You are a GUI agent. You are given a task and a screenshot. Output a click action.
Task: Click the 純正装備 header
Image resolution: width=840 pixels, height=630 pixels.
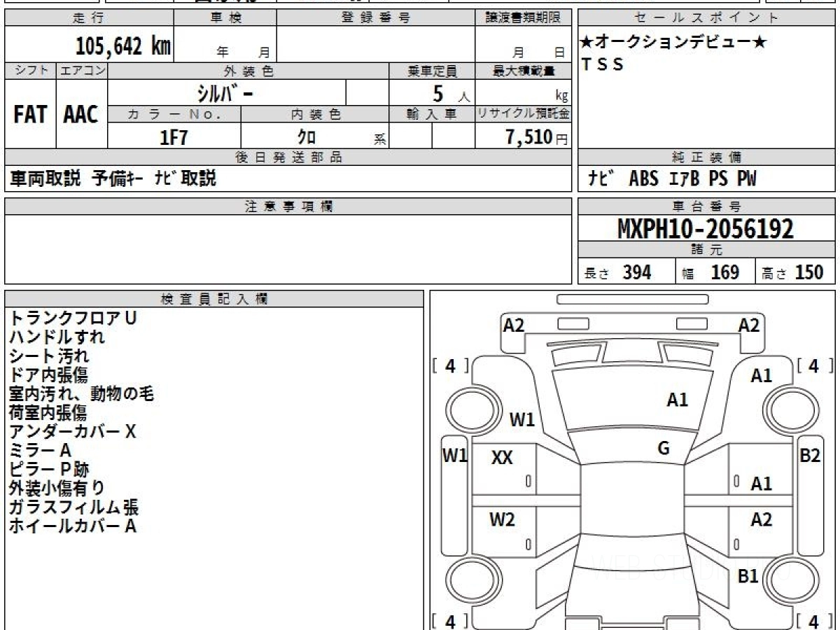706,157
